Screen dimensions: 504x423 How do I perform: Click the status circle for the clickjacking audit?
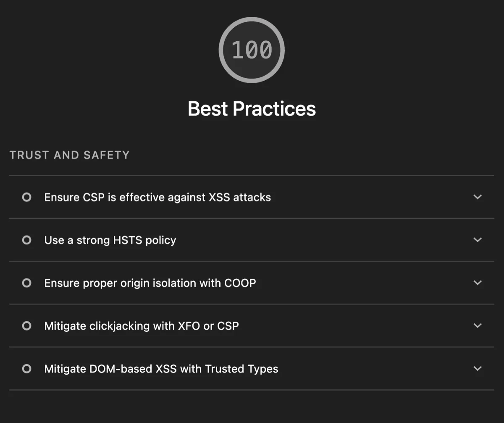tap(26, 326)
